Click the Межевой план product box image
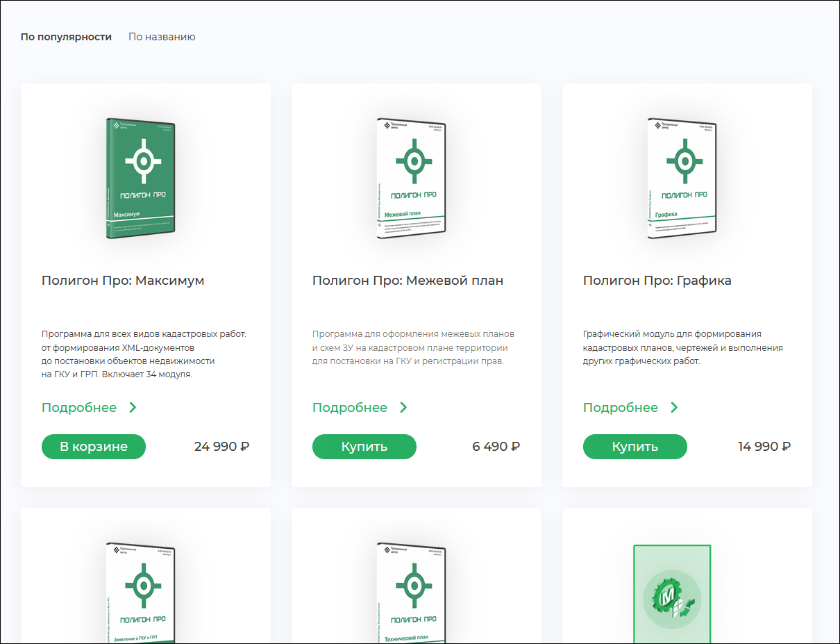 tap(414, 179)
